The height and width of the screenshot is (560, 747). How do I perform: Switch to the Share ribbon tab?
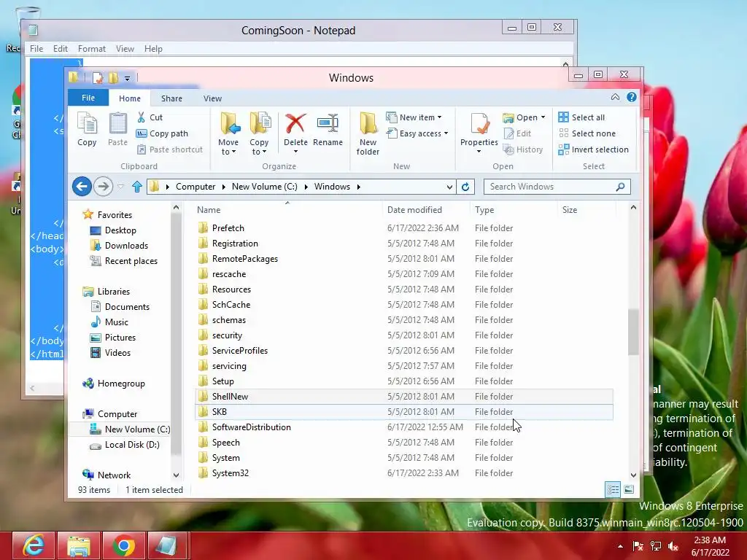tap(171, 98)
